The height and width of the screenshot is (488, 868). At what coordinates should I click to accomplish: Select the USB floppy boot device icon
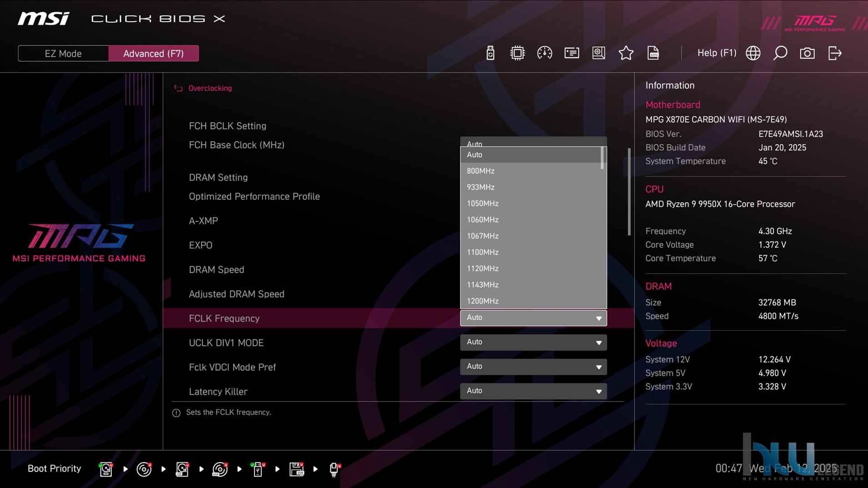pos(296,468)
